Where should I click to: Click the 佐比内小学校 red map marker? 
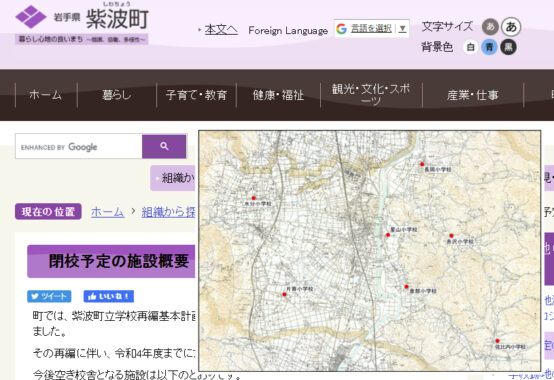pyautogui.click(x=497, y=341)
